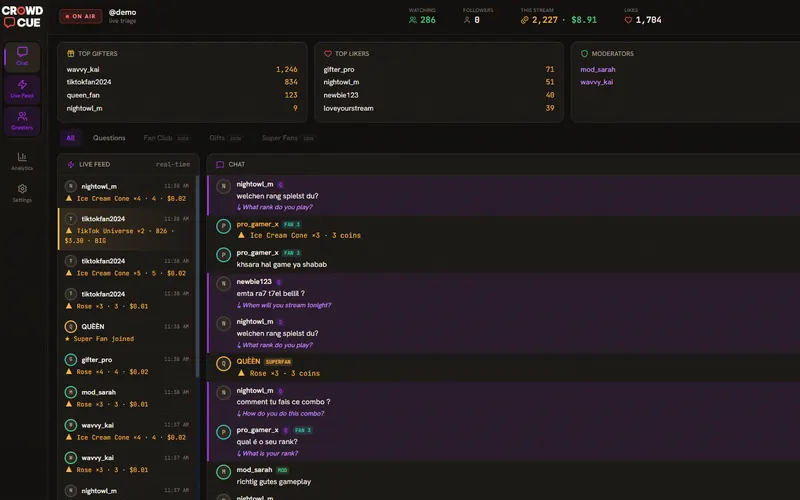This screenshot has width=800, height=500.
Task: Click newbie123 in Top Likers
Action: (x=341, y=95)
